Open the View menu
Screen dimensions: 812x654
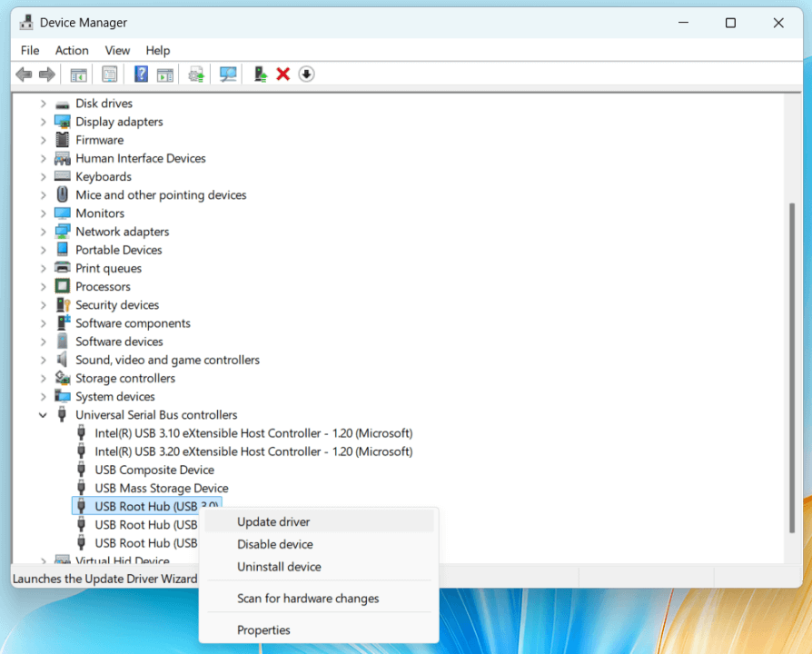117,50
